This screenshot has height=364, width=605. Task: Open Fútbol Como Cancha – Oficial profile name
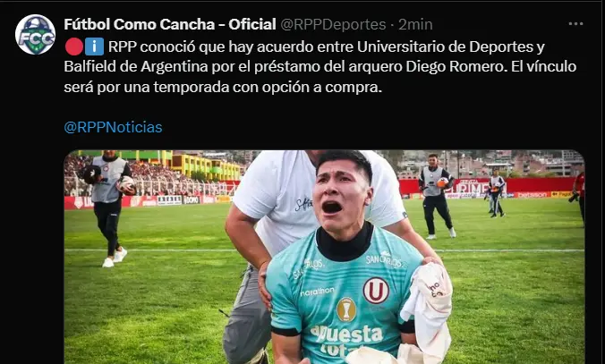coord(170,24)
